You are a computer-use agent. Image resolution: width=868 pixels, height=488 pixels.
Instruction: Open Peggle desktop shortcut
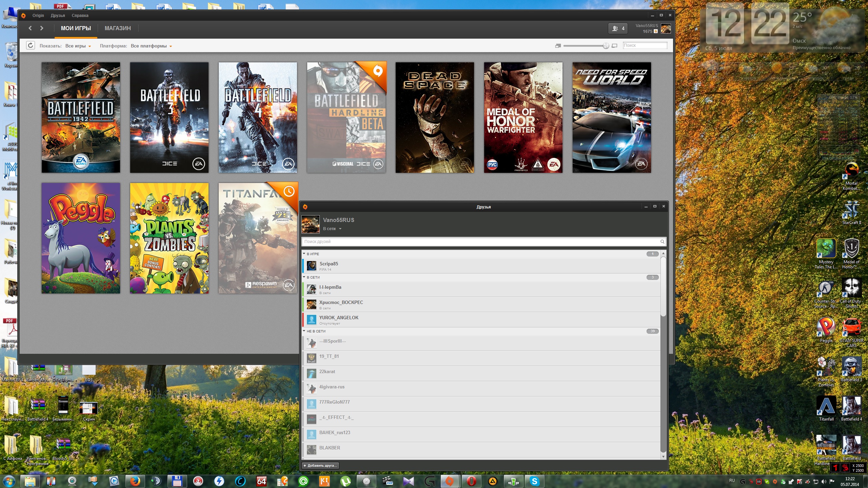(826, 330)
